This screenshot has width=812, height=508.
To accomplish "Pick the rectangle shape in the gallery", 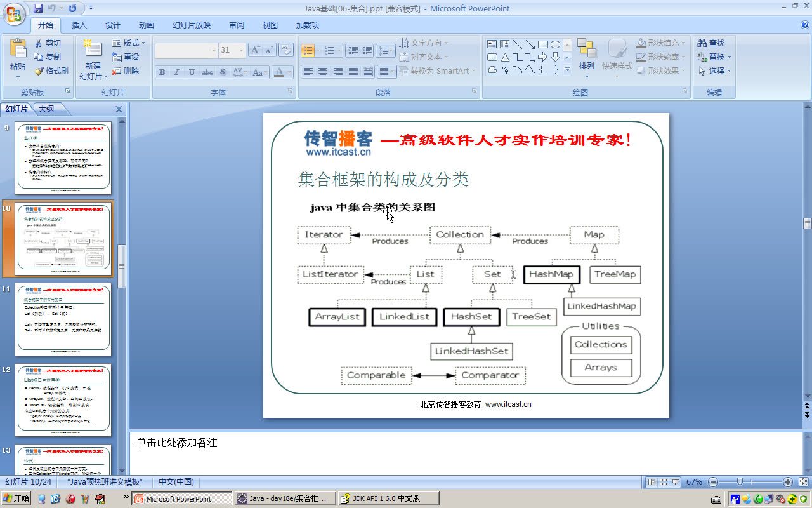I will (x=543, y=44).
